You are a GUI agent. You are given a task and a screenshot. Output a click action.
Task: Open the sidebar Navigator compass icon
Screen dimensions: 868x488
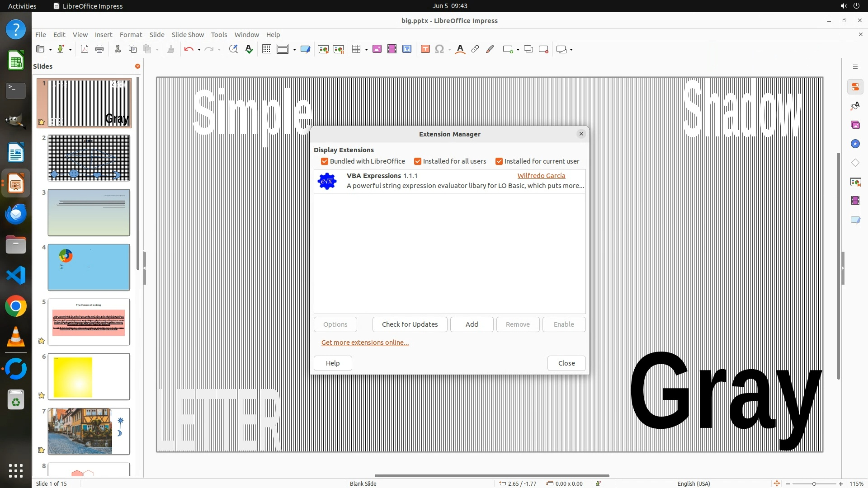point(855,144)
